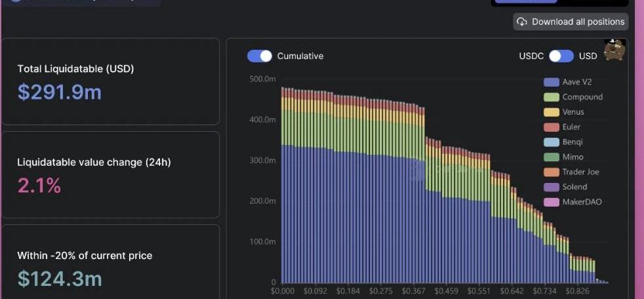Select the Liquidatable value change (24h) card
The image size is (644, 299).
(110, 174)
